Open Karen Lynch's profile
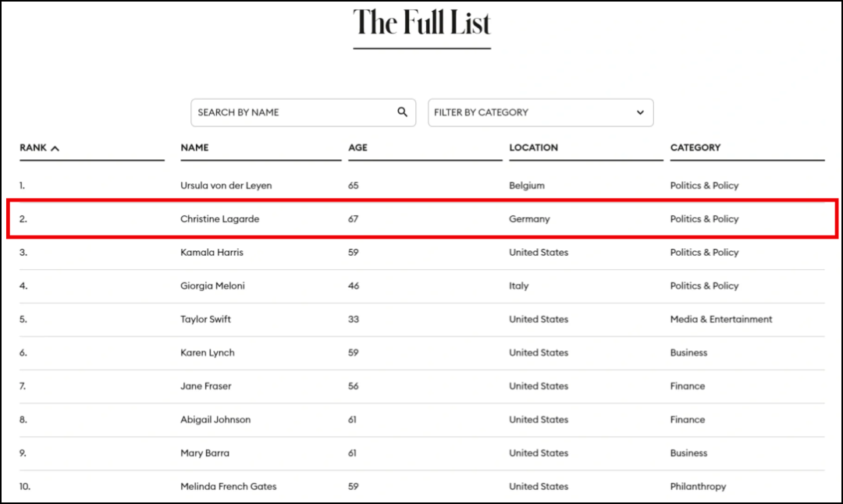The height and width of the screenshot is (504, 843). (207, 353)
